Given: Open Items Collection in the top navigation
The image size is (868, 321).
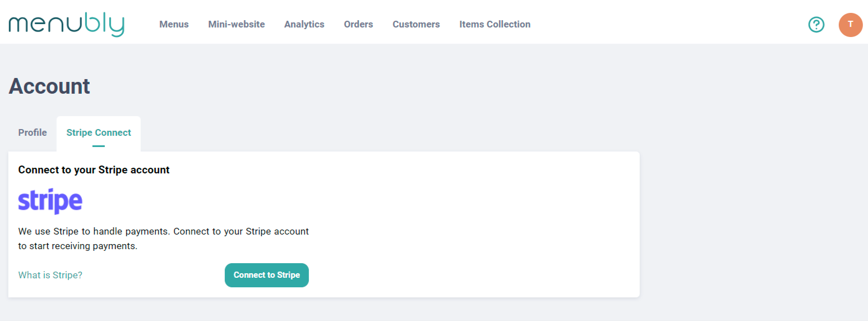Looking at the screenshot, I should 495,25.
